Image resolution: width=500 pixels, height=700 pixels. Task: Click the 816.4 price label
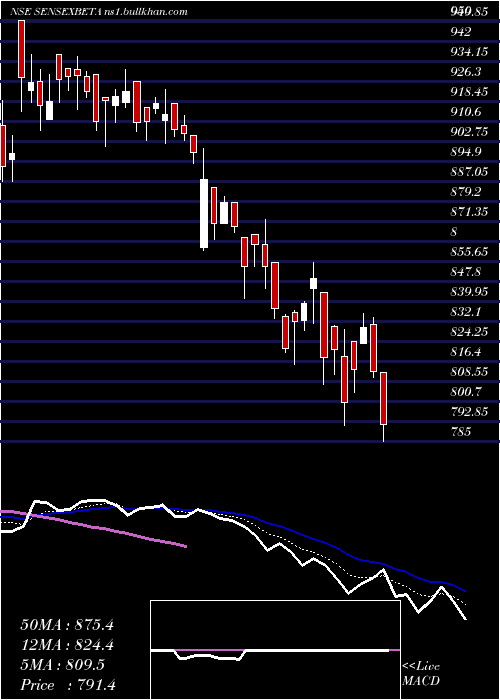[x=466, y=353]
